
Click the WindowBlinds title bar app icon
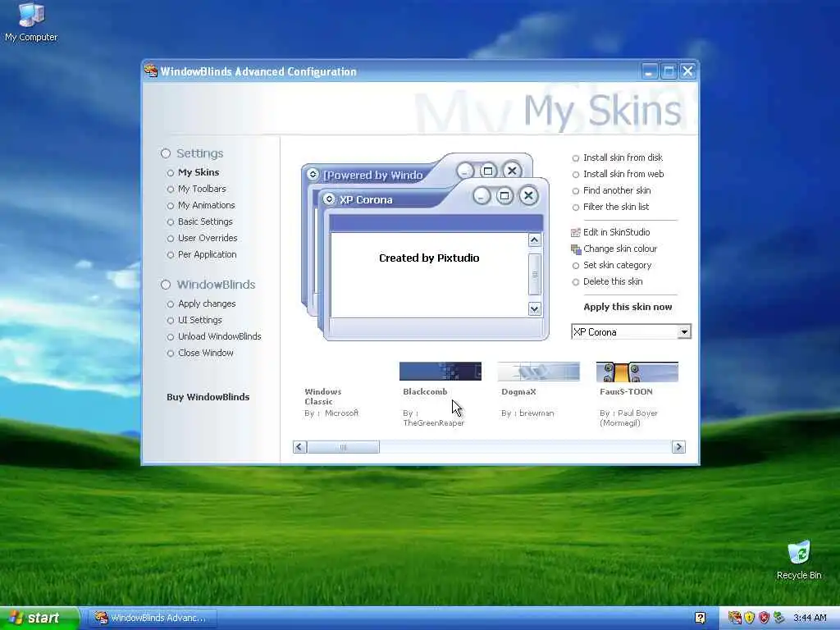151,71
